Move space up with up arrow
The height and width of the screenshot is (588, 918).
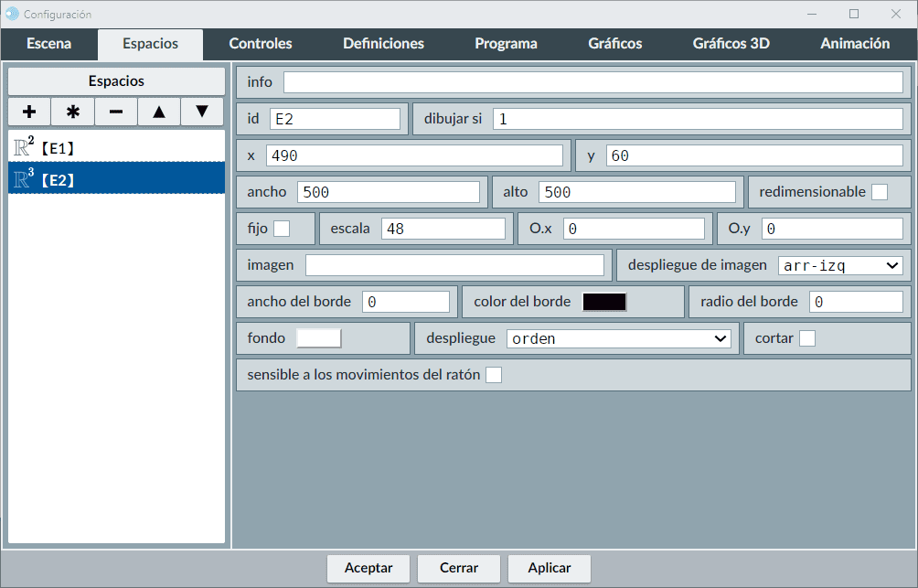pos(159,112)
